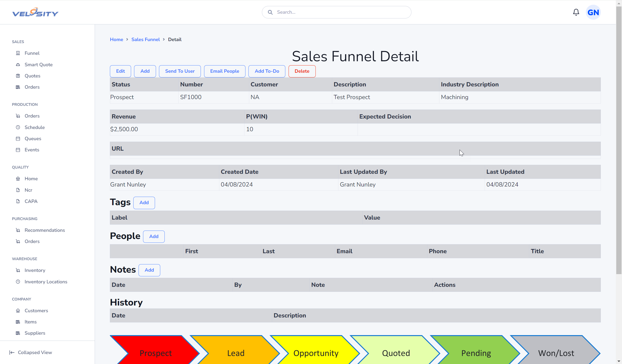Image resolution: width=622 pixels, height=364 pixels.
Task: Click the red Delete button
Action: (302, 71)
